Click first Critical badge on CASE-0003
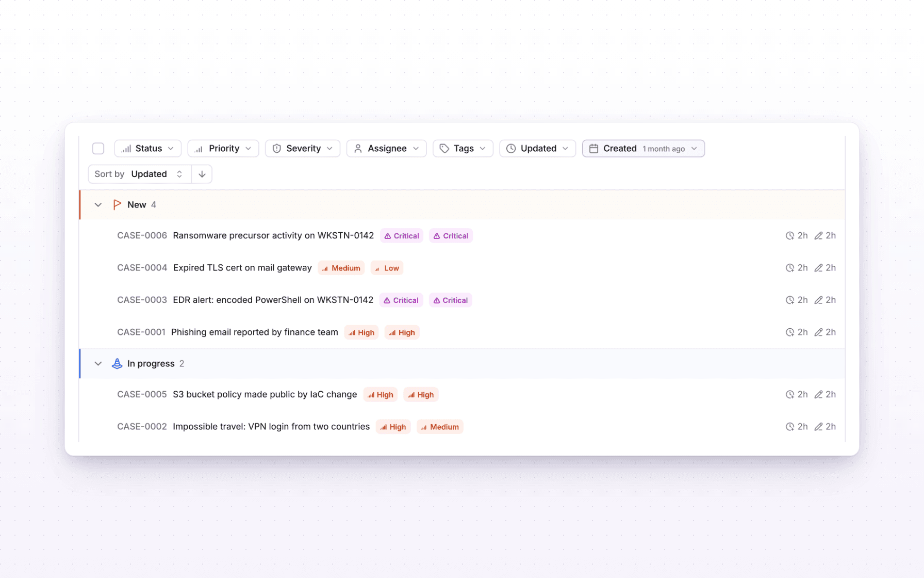Image resolution: width=924 pixels, height=578 pixels. pyautogui.click(x=401, y=300)
